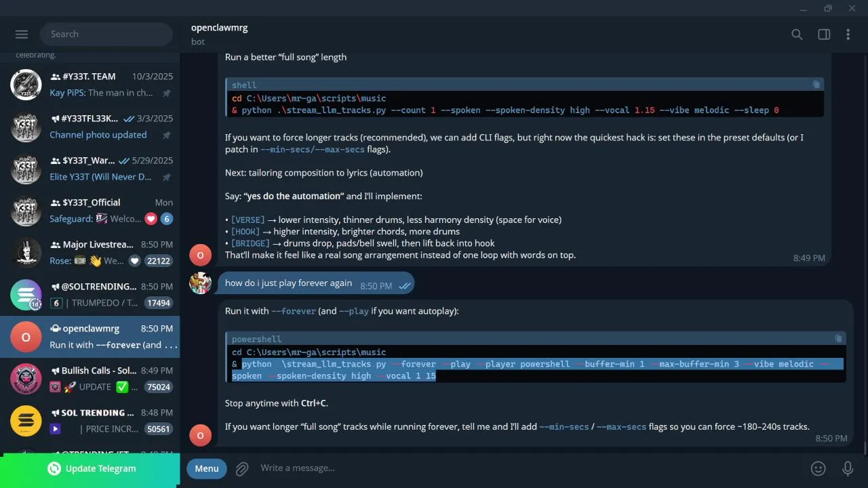Click the Search chats field

(106, 35)
